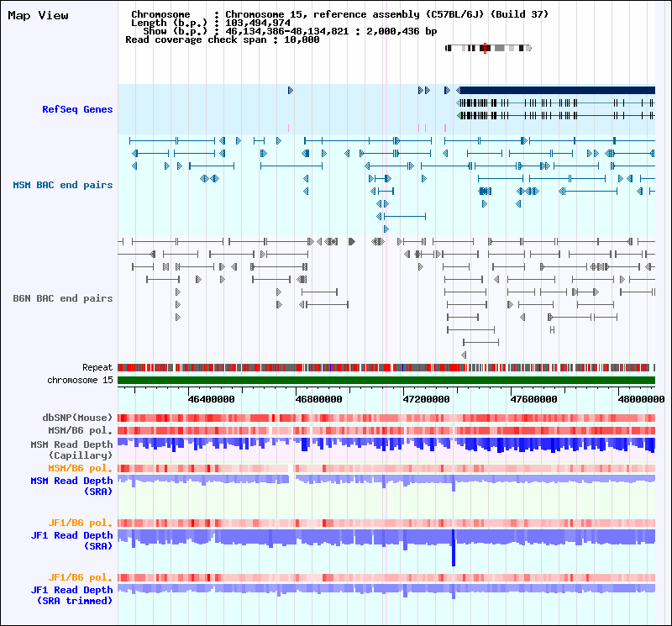672x626 pixels.
Task: Click the 47600000 ruler label
Action: (534, 399)
